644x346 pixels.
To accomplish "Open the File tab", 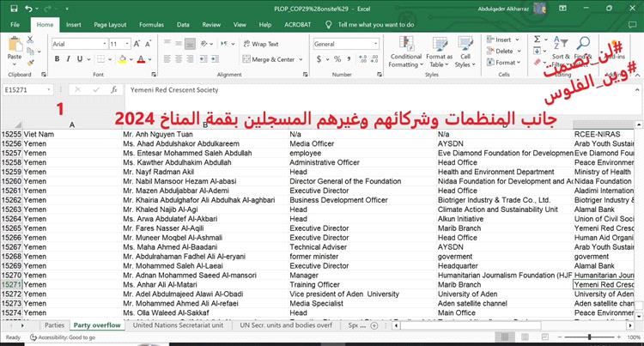I will pyautogui.click(x=15, y=25).
